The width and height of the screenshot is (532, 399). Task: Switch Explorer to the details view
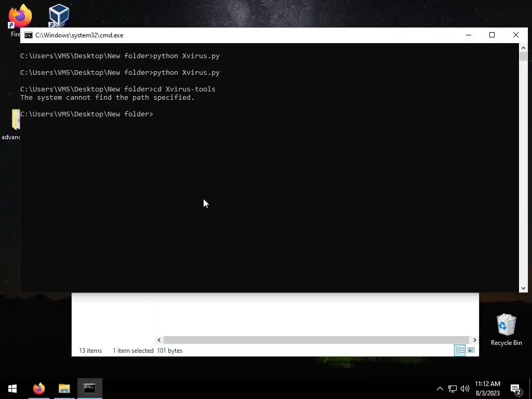coord(460,350)
